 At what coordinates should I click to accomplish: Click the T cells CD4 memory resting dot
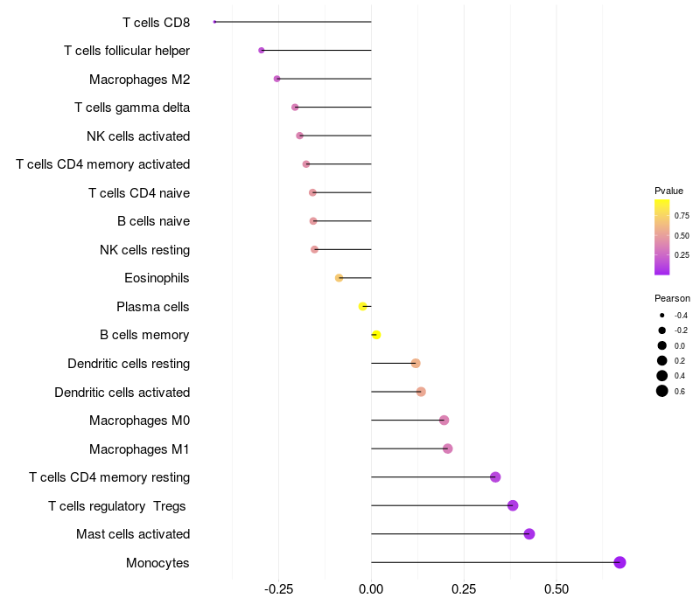pyautogui.click(x=495, y=477)
